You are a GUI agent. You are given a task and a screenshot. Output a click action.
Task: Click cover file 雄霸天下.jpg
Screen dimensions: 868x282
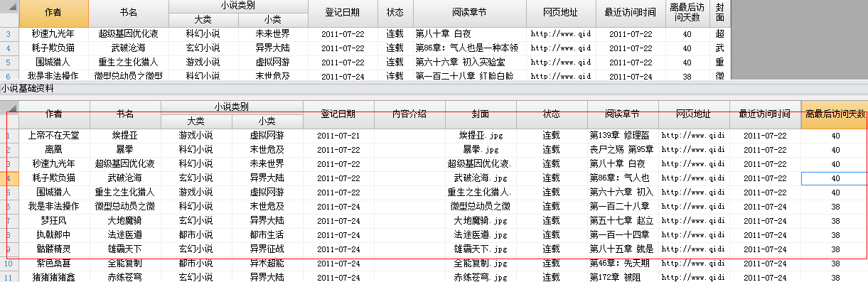coord(481,249)
